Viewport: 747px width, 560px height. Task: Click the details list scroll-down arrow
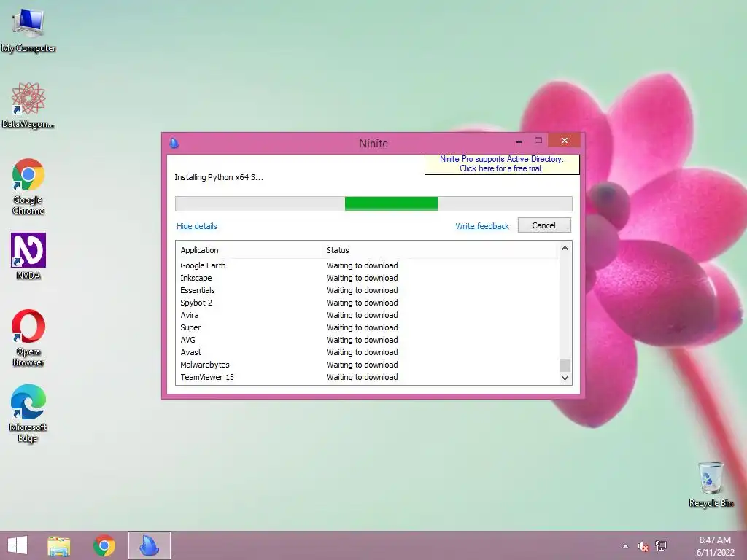tap(565, 378)
